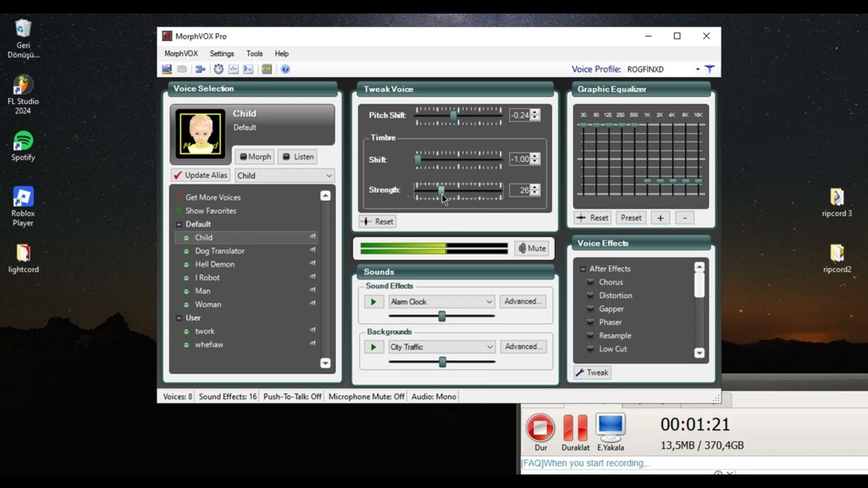Viewport: 868px width, 488px height.
Task: Toggle the Listen button
Action: [298, 157]
